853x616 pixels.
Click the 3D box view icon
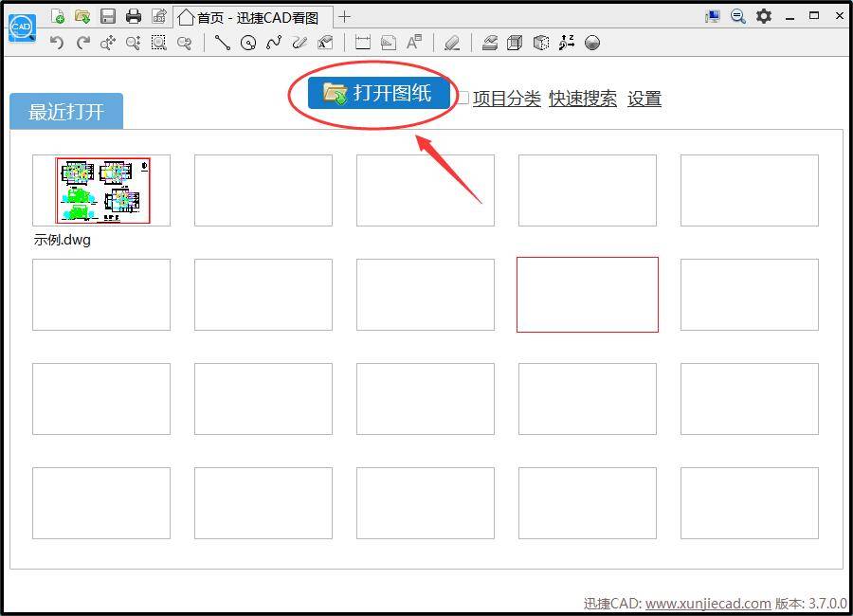pos(516,43)
